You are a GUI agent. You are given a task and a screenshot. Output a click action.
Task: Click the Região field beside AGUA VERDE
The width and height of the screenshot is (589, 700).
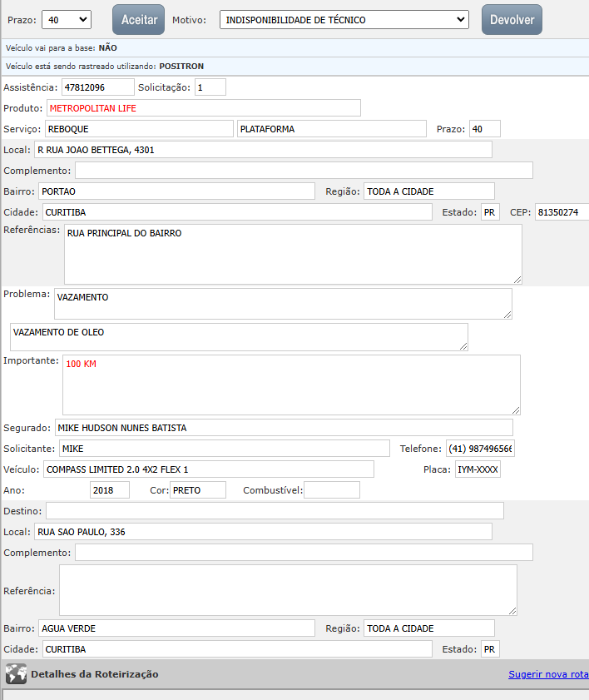tap(429, 628)
